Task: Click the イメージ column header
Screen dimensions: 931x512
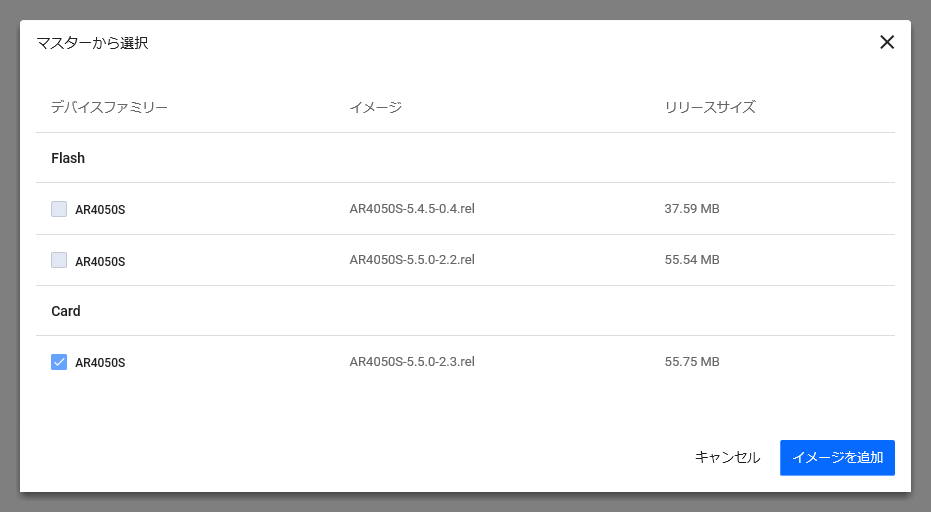Action: click(x=375, y=107)
